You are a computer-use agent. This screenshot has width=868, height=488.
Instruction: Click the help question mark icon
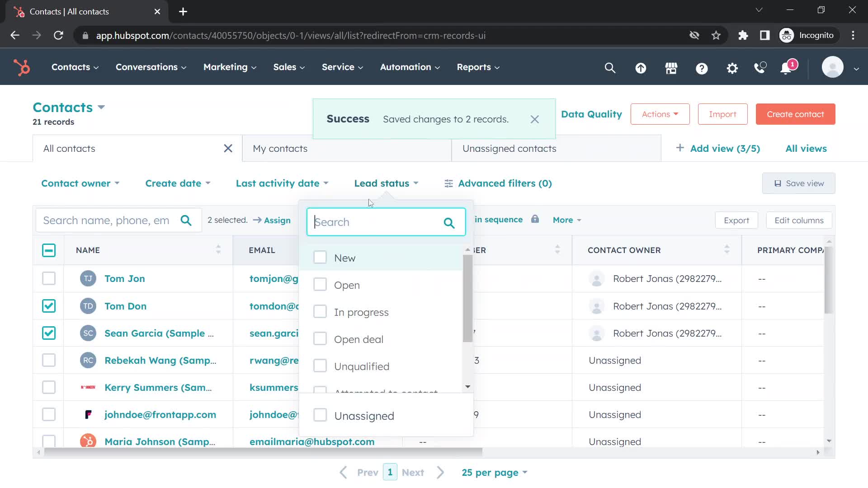coord(701,67)
